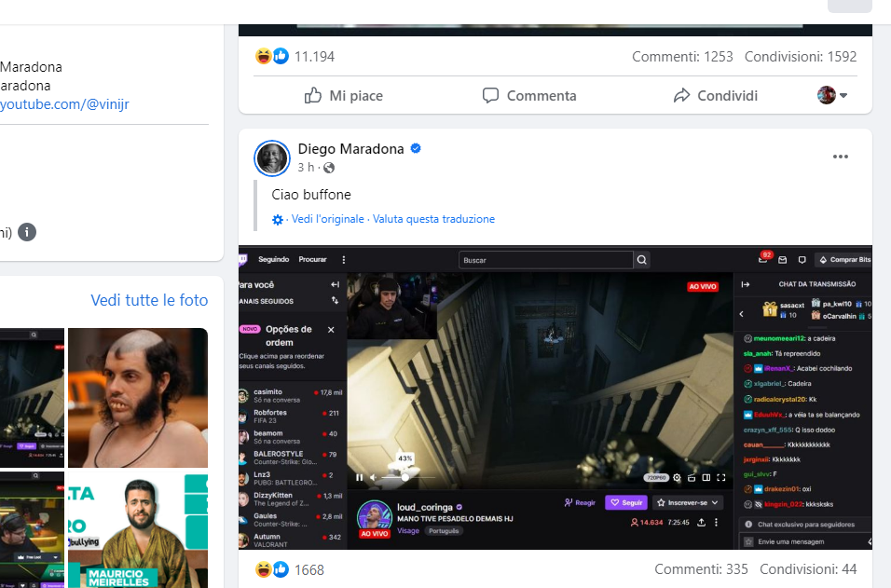Click the round info icon in the left panel
The height and width of the screenshot is (588, 891).
coord(27,232)
